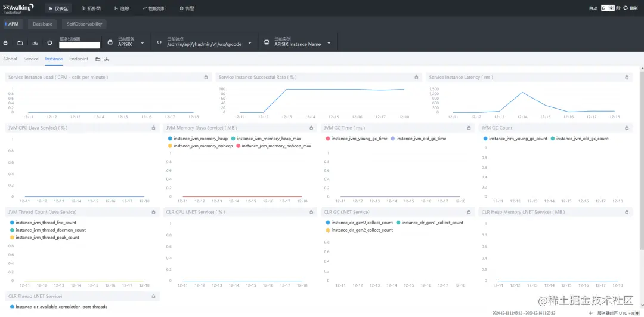The height and width of the screenshot is (317, 644).
Task: Open the alarm (告警) menu
Action: click(187, 8)
